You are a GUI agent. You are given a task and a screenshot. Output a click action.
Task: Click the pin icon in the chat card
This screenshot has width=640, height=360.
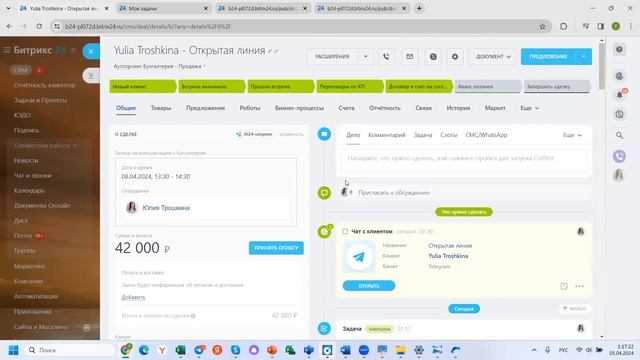click(x=564, y=286)
